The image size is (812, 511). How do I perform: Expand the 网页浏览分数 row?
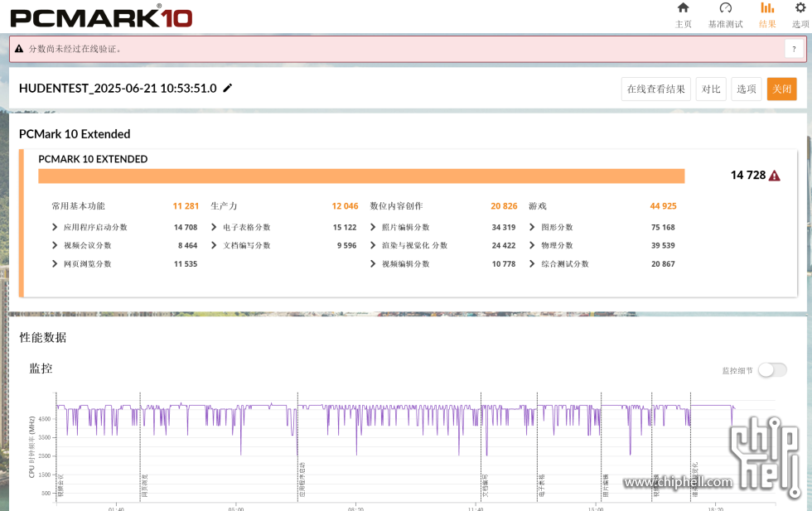click(x=55, y=264)
